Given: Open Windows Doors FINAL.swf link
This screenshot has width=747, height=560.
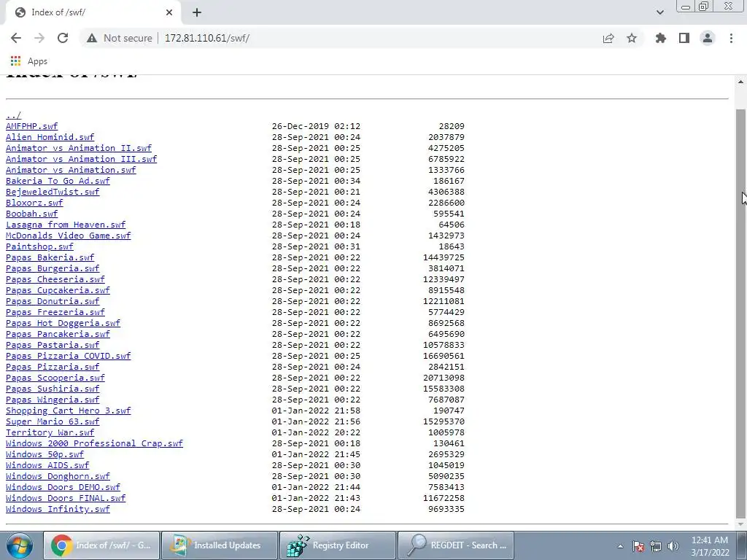Looking at the screenshot, I should [x=66, y=499].
